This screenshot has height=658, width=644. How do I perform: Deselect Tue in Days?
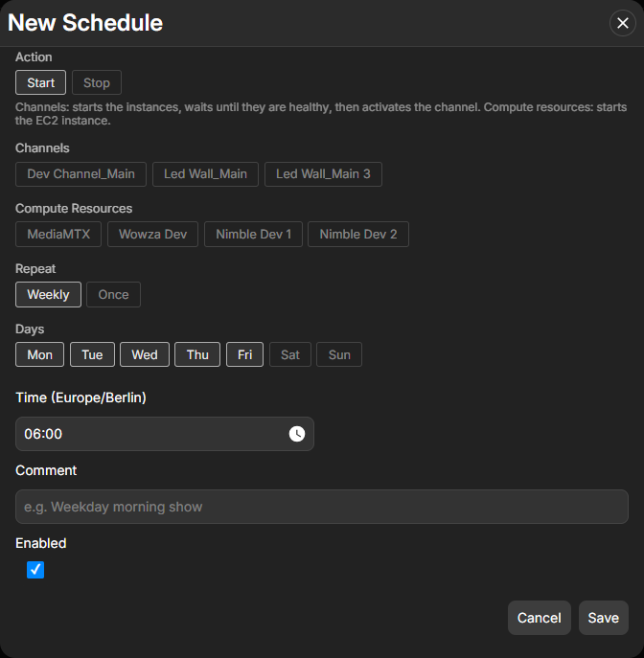(x=92, y=354)
